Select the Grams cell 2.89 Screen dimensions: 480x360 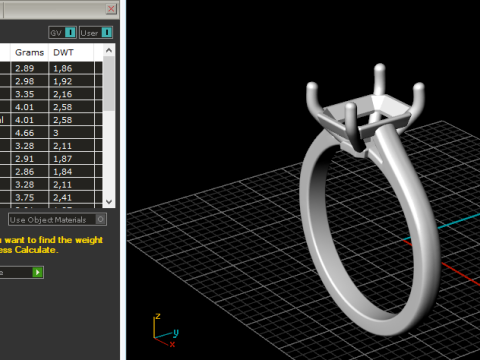click(x=30, y=68)
